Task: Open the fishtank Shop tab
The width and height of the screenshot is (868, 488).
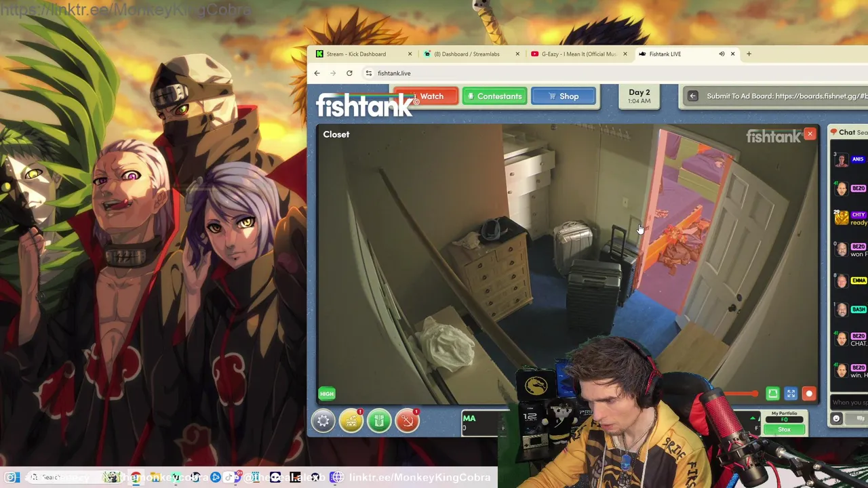Action: [x=564, y=96]
